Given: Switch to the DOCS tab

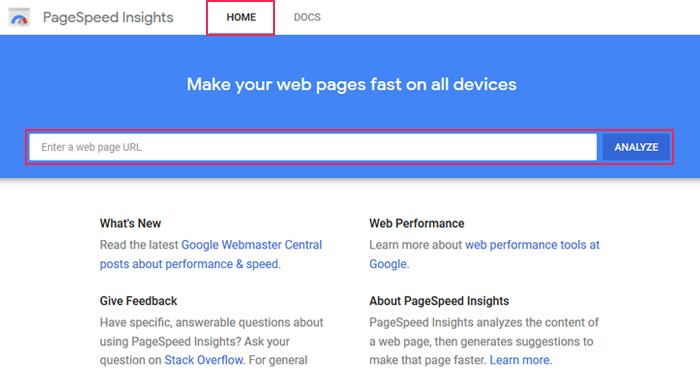Looking at the screenshot, I should click(307, 17).
